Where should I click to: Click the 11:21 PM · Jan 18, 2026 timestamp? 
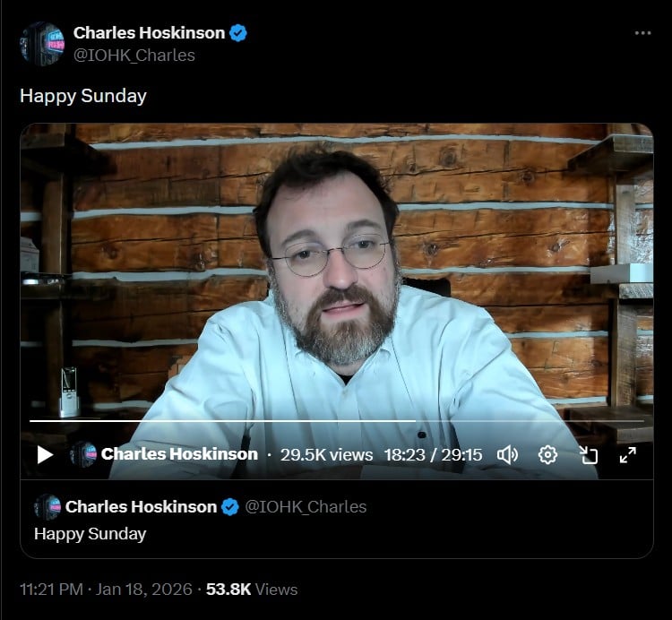(x=106, y=590)
